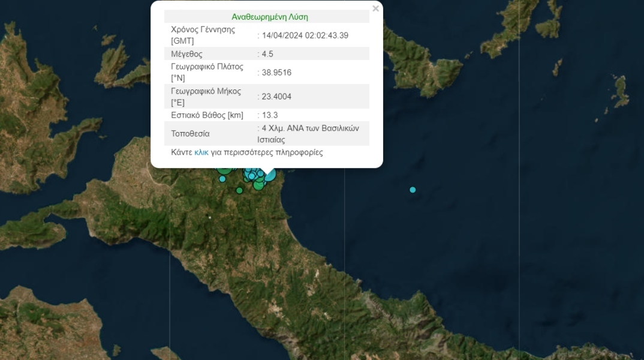Click the small dark green marker below the cluster
644x360 pixels.
239,191
